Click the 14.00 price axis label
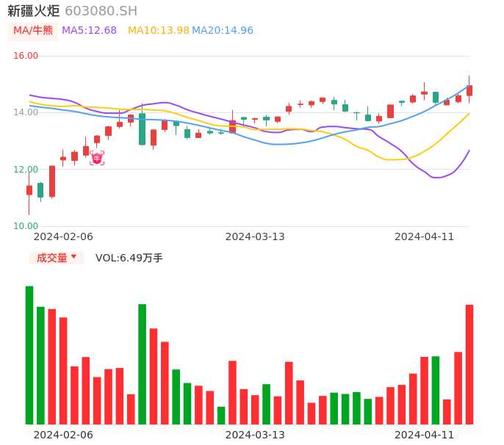 click(x=26, y=112)
